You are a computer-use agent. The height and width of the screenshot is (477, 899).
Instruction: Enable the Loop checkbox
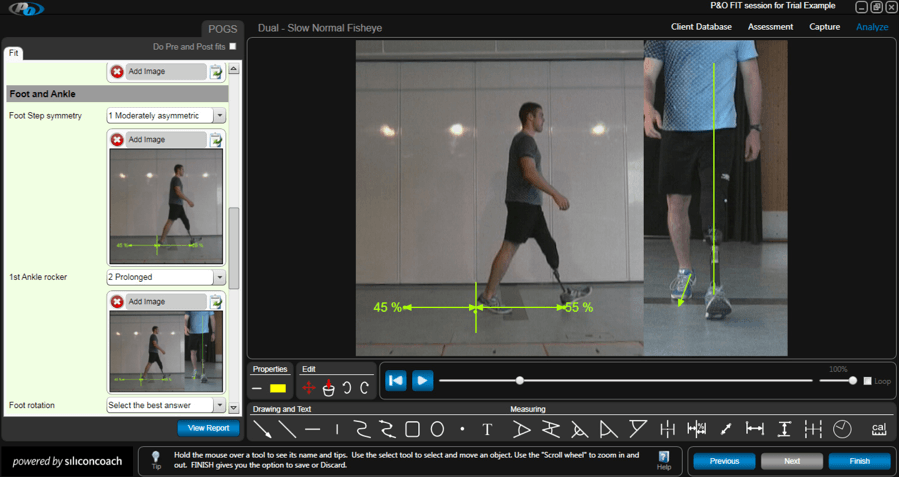click(x=867, y=381)
